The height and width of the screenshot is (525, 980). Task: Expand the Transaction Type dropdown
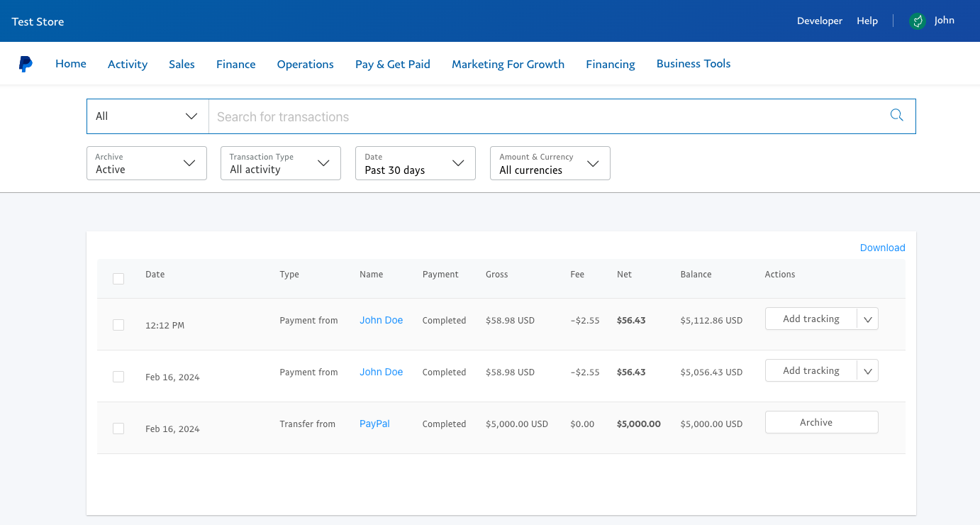[281, 163]
